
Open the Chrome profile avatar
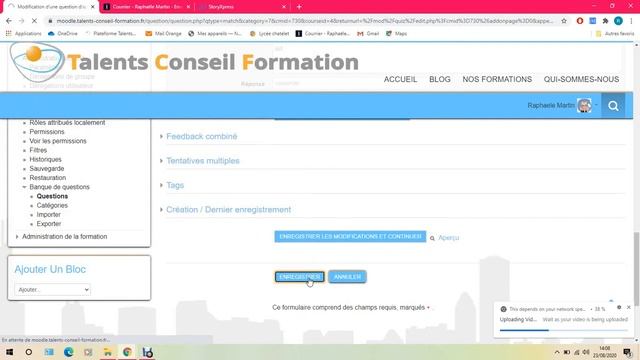pyautogui.click(x=618, y=21)
